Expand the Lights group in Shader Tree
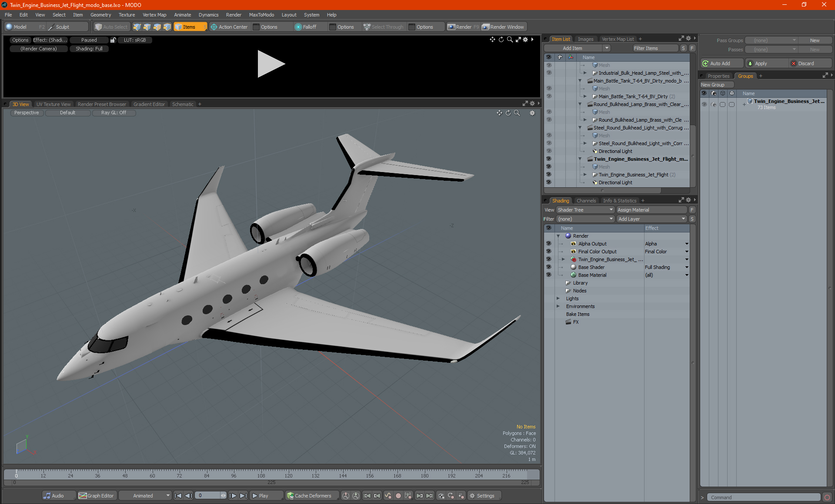Screen dimensions: 835x504 coord(558,298)
